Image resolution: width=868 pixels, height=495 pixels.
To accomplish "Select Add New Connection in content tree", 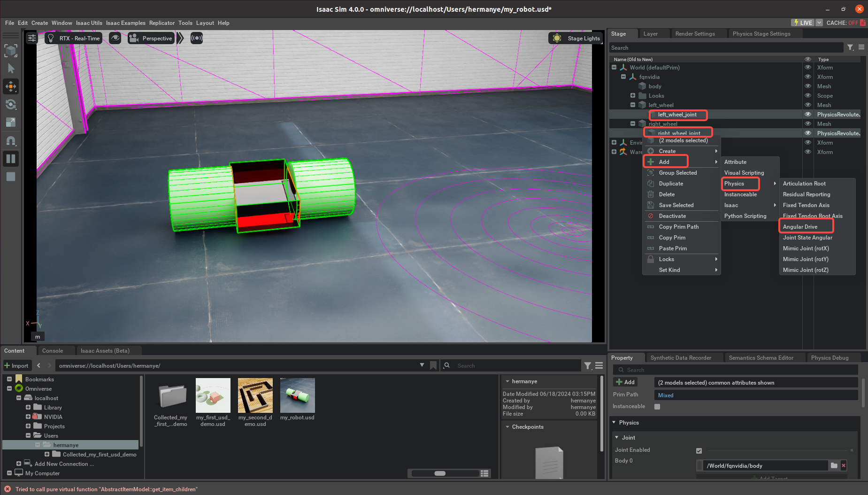I will pyautogui.click(x=64, y=464).
